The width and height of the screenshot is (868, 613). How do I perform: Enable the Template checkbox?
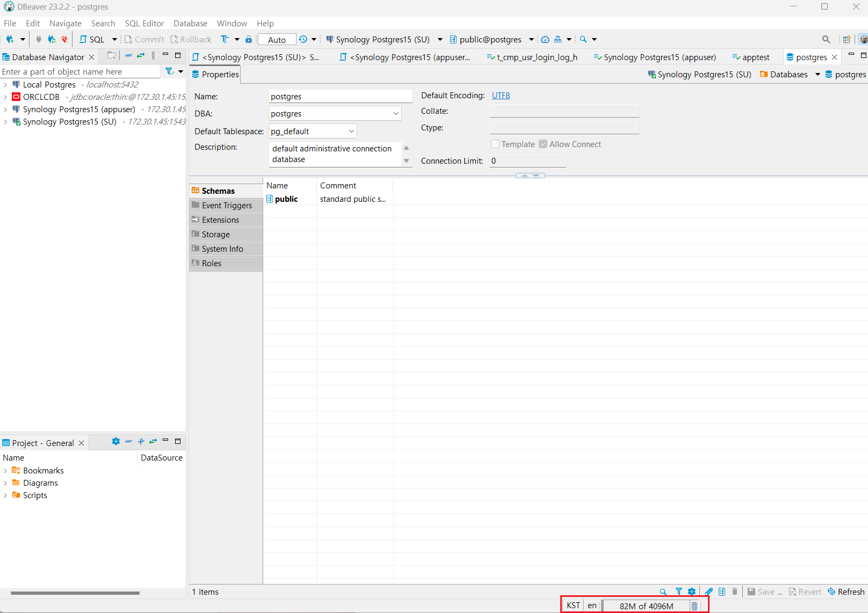[x=495, y=144]
